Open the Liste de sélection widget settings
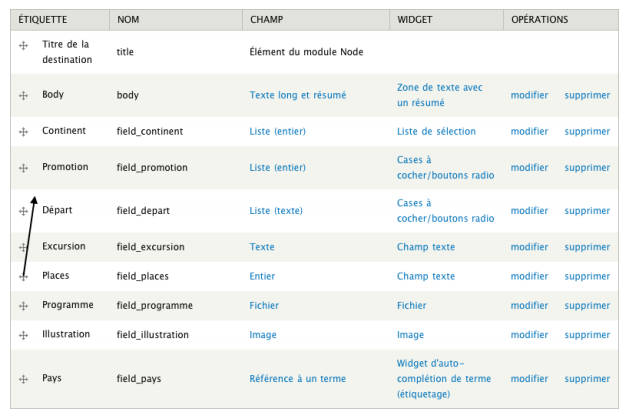 [436, 131]
